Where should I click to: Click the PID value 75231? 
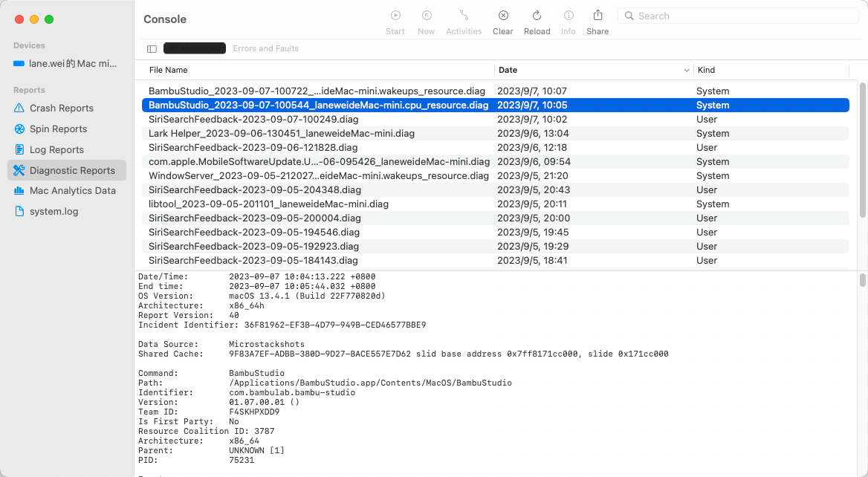pos(242,460)
